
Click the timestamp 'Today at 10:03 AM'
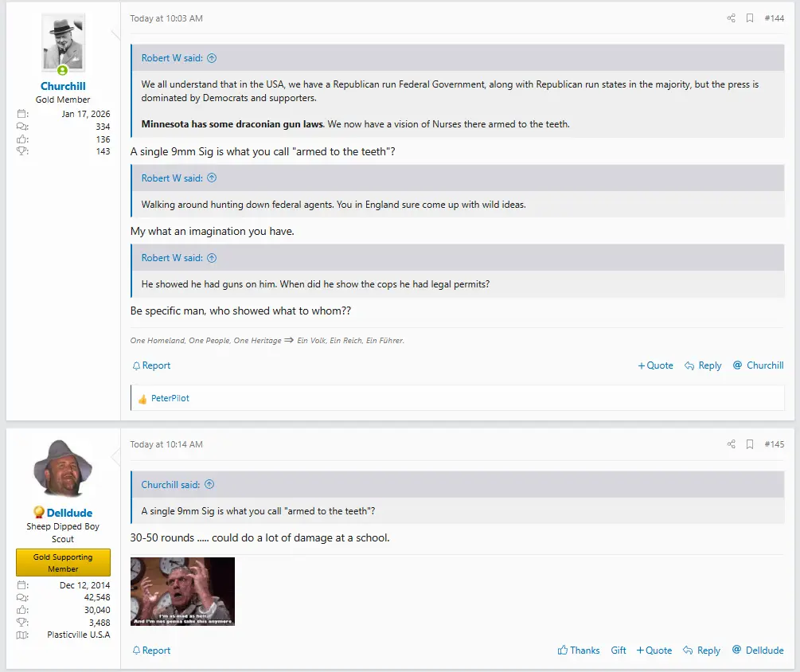click(x=166, y=18)
